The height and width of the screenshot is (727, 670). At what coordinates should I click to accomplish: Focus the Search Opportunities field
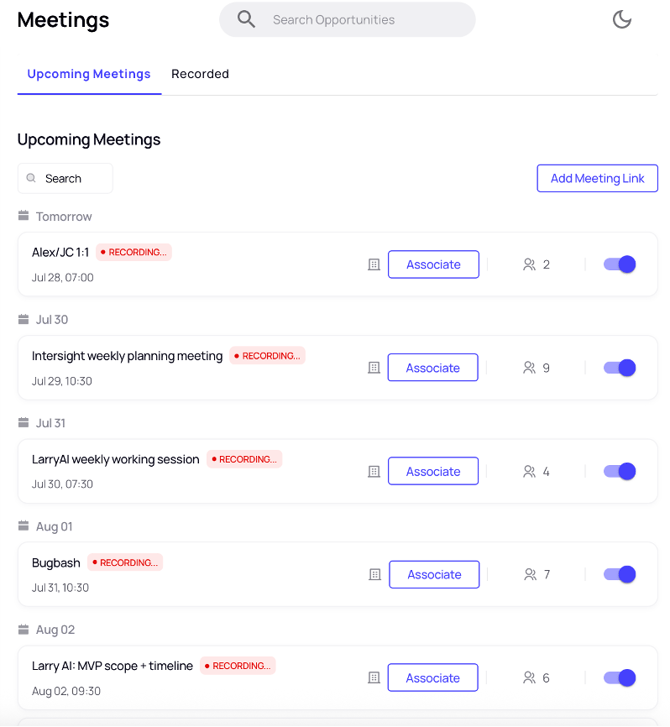[x=347, y=19]
